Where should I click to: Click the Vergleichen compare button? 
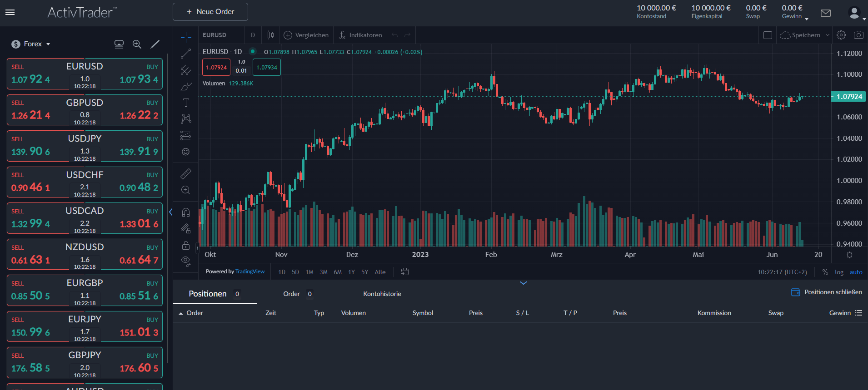[306, 35]
